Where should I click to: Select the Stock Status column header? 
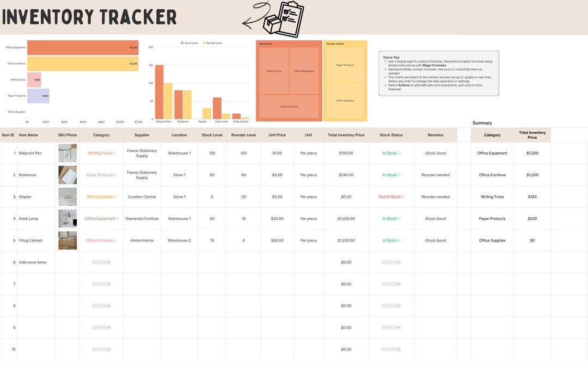[x=391, y=135]
